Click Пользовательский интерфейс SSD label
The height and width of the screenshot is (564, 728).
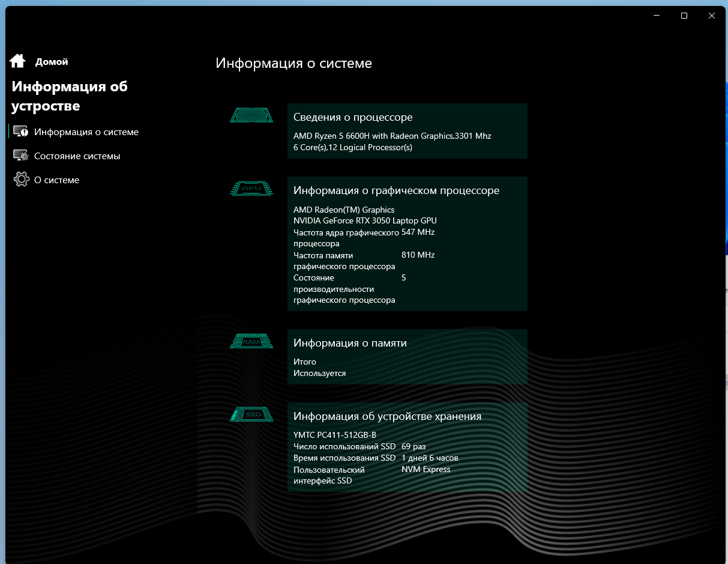[x=329, y=475]
